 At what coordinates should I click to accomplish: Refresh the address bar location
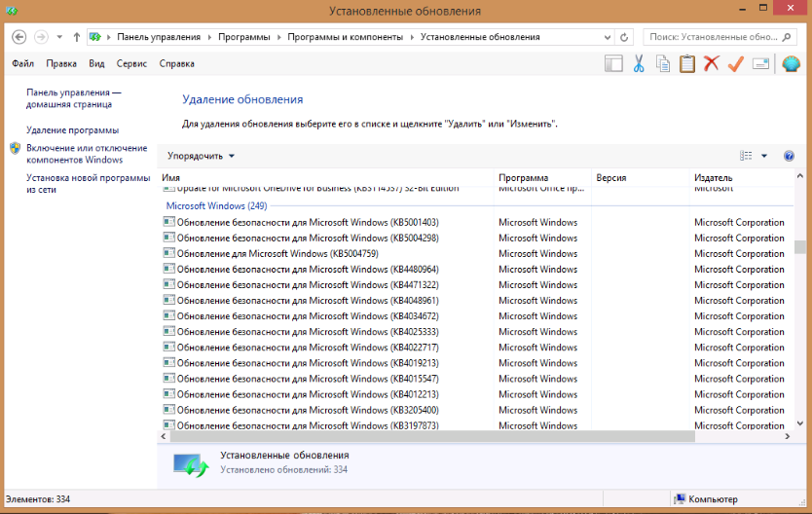624,37
